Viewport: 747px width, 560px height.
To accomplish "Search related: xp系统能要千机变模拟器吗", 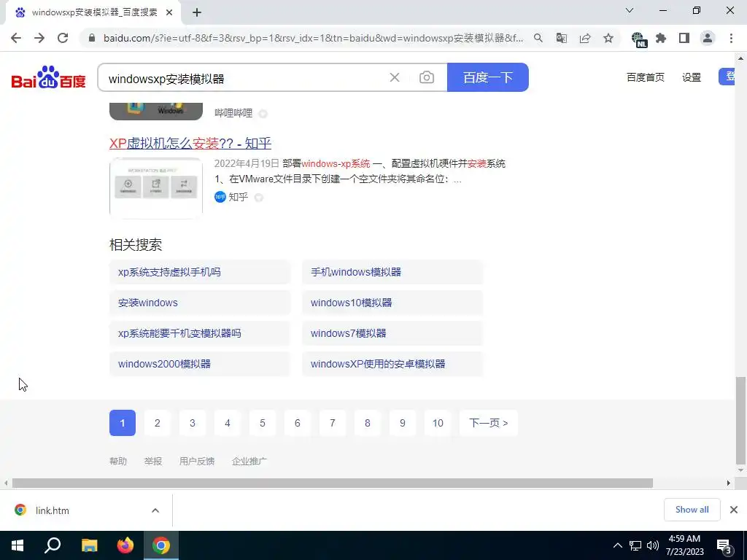I will click(200, 332).
